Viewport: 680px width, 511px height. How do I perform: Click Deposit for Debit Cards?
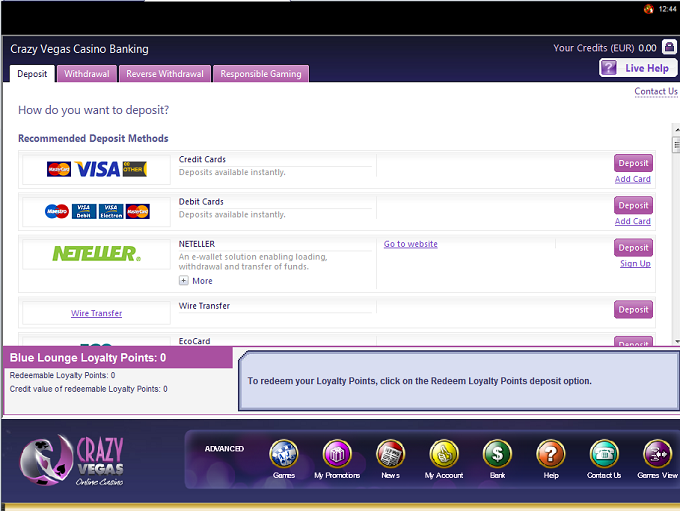633,205
